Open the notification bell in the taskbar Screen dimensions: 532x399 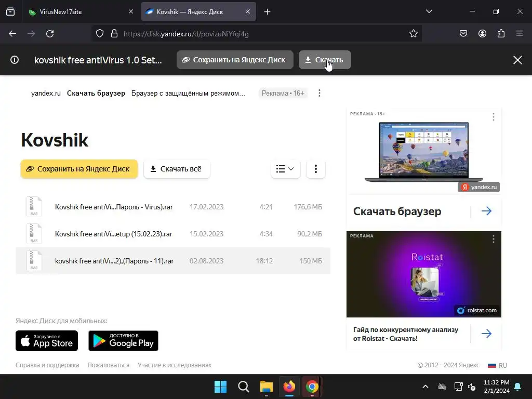[x=518, y=387]
